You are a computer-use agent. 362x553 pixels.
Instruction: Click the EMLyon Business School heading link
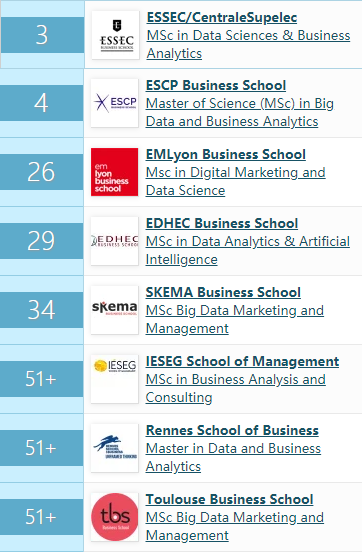(226, 154)
